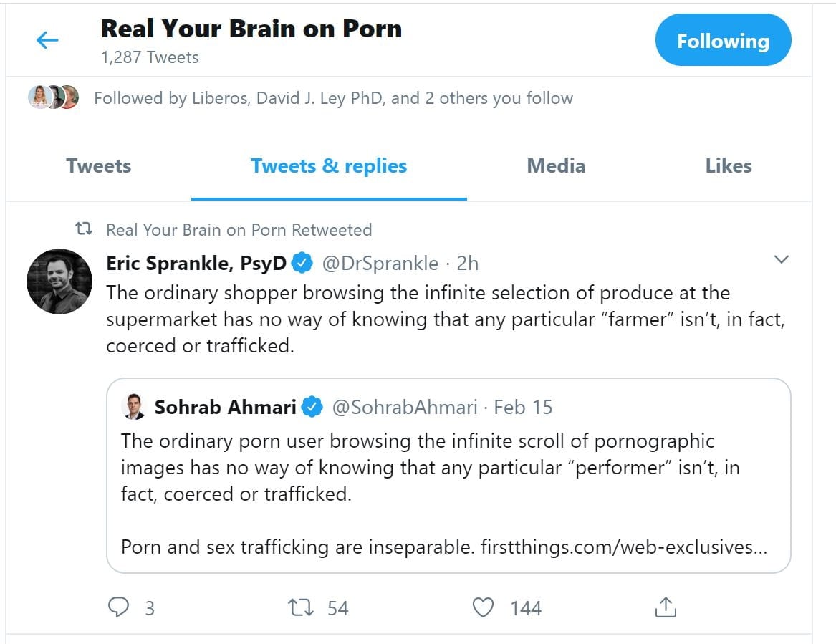Click Sohrab Ahmari's small avatar
The height and width of the screenshot is (644, 836).
[x=135, y=406]
